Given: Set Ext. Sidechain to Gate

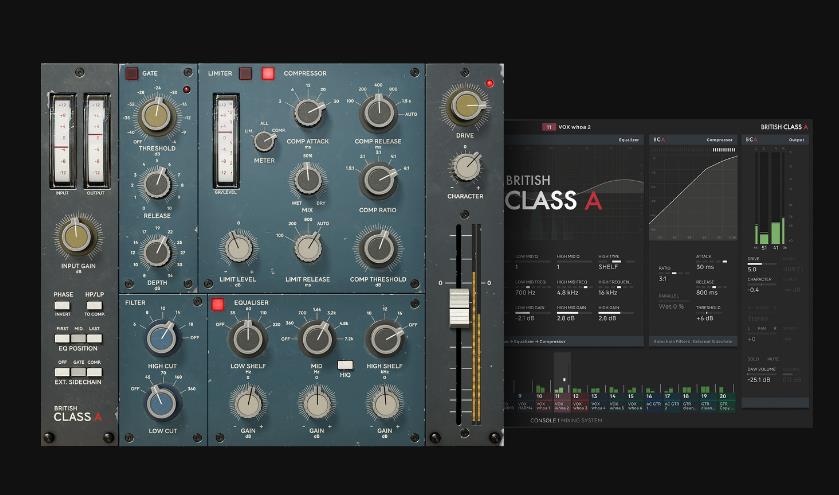Looking at the screenshot, I should [x=78, y=372].
